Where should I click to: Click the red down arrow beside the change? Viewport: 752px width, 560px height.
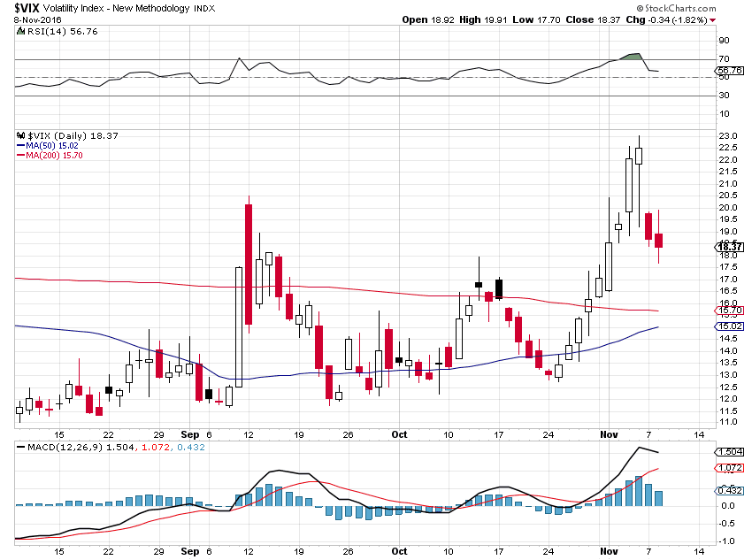(713, 20)
